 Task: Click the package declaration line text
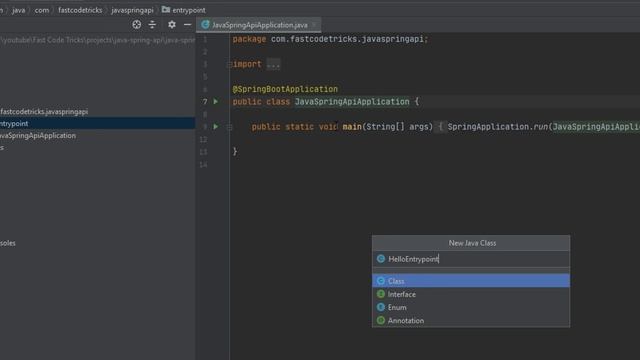330,39
